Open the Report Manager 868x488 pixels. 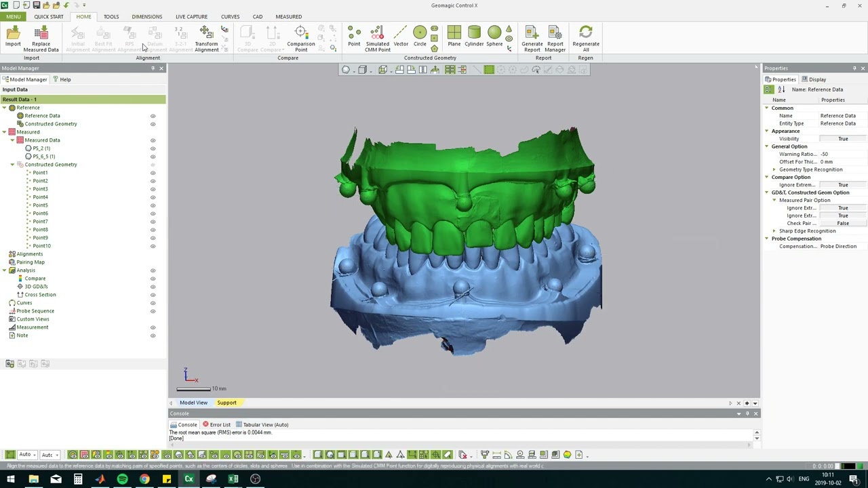555,39
